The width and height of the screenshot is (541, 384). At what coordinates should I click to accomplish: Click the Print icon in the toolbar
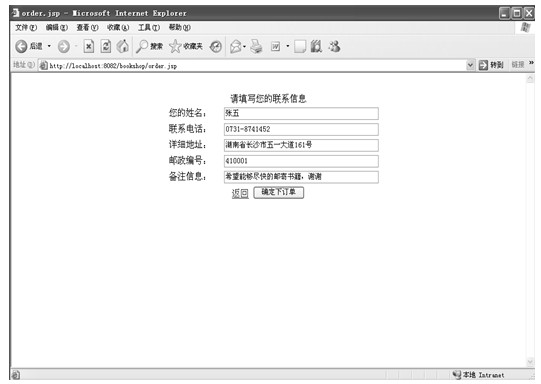[256, 46]
